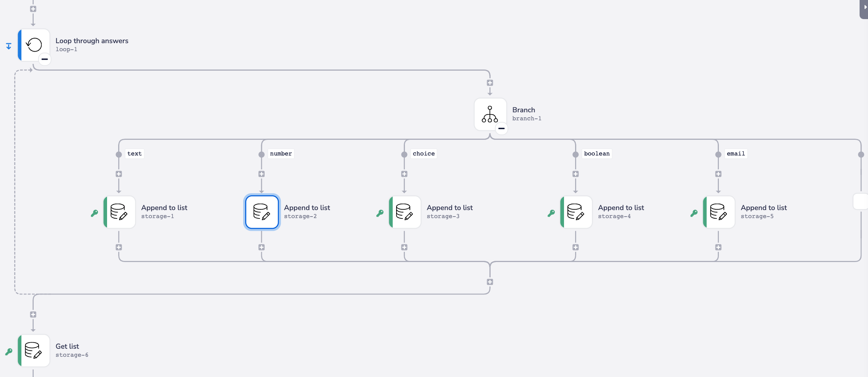This screenshot has width=868, height=377.
Task: Collapse the branch-1 node with minus button
Action: [501, 128]
